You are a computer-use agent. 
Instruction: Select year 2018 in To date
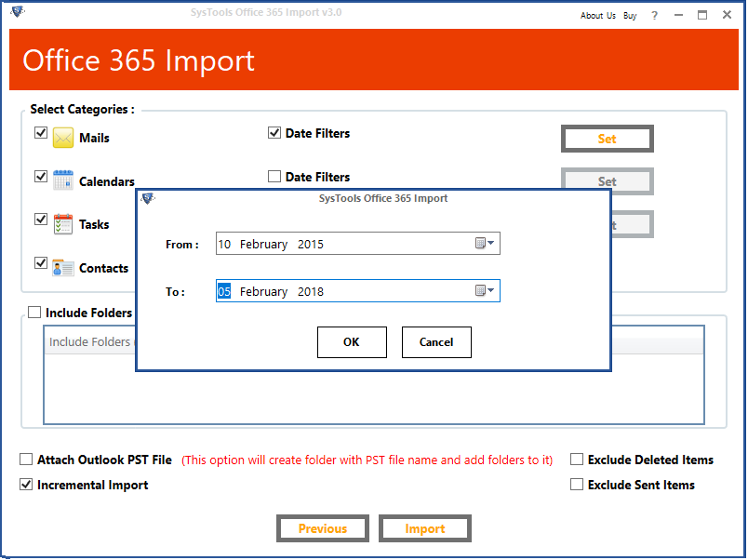311,291
